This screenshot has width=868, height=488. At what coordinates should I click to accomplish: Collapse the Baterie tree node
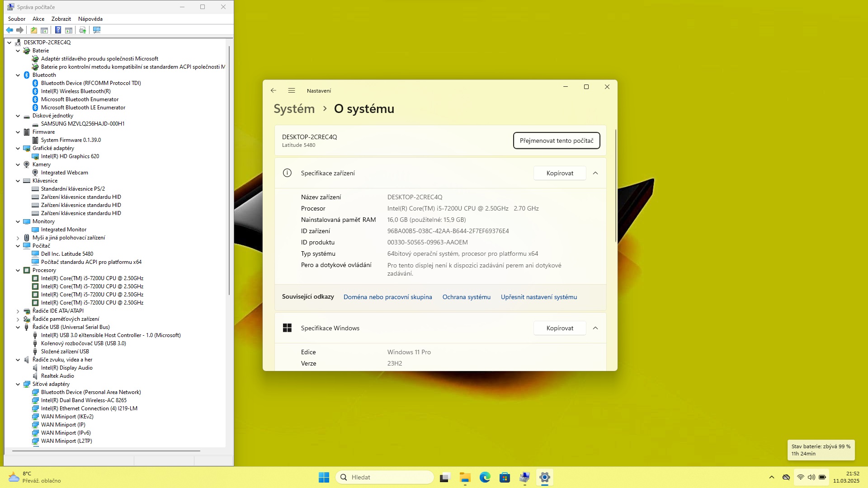pos(18,51)
